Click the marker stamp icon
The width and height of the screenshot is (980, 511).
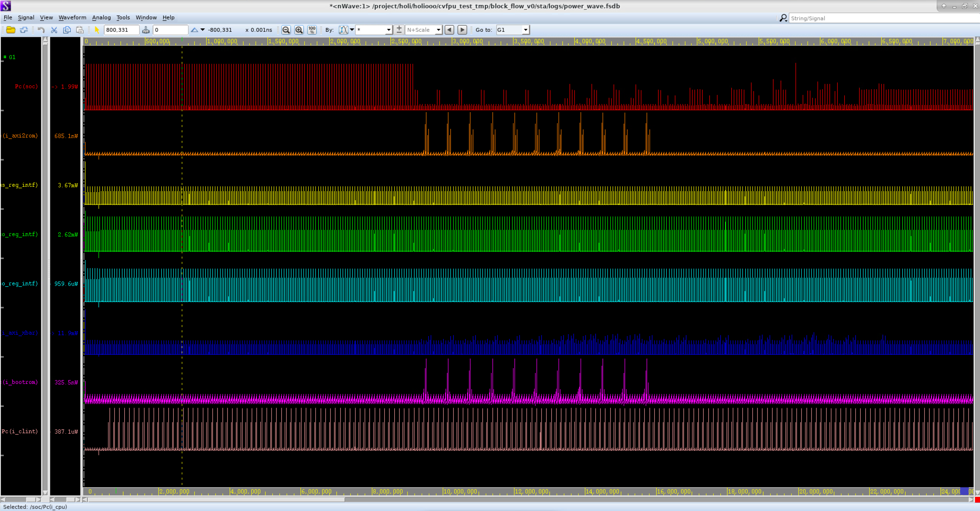click(x=146, y=30)
